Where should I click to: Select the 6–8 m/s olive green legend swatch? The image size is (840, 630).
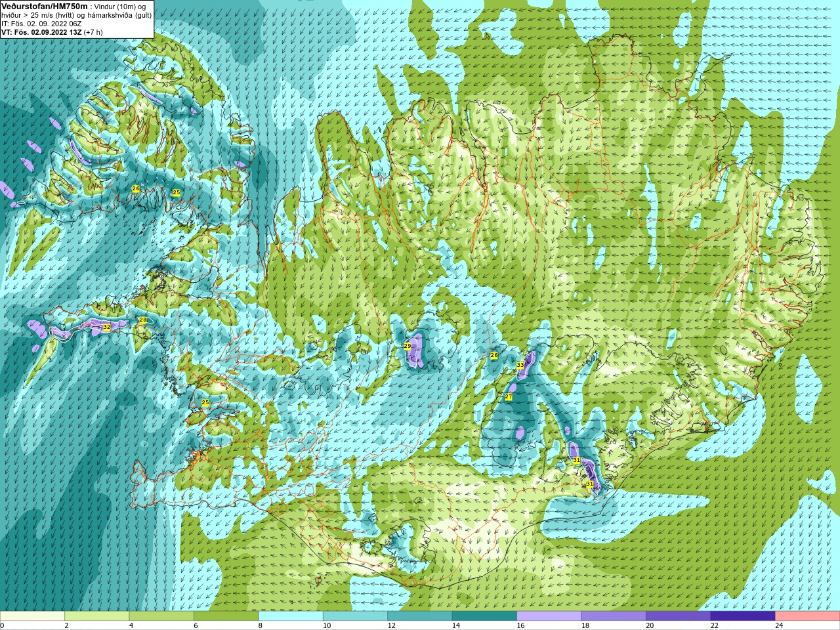click(x=226, y=616)
